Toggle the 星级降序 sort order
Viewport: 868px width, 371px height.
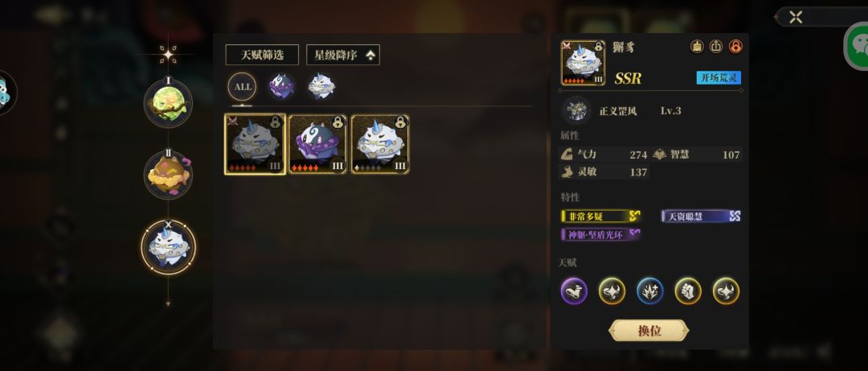[x=342, y=55]
